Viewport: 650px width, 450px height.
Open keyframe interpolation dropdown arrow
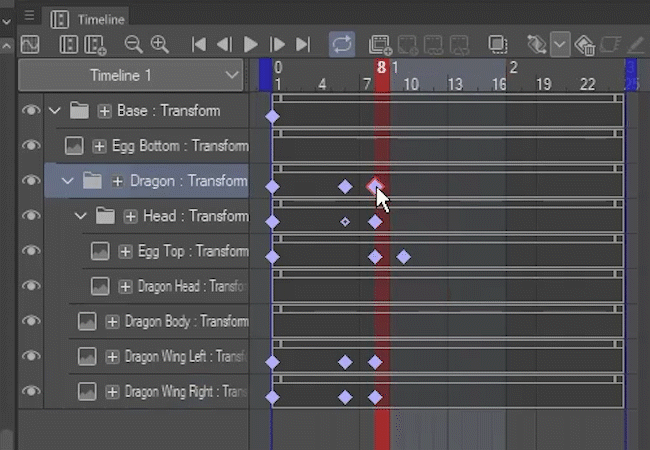click(x=560, y=44)
